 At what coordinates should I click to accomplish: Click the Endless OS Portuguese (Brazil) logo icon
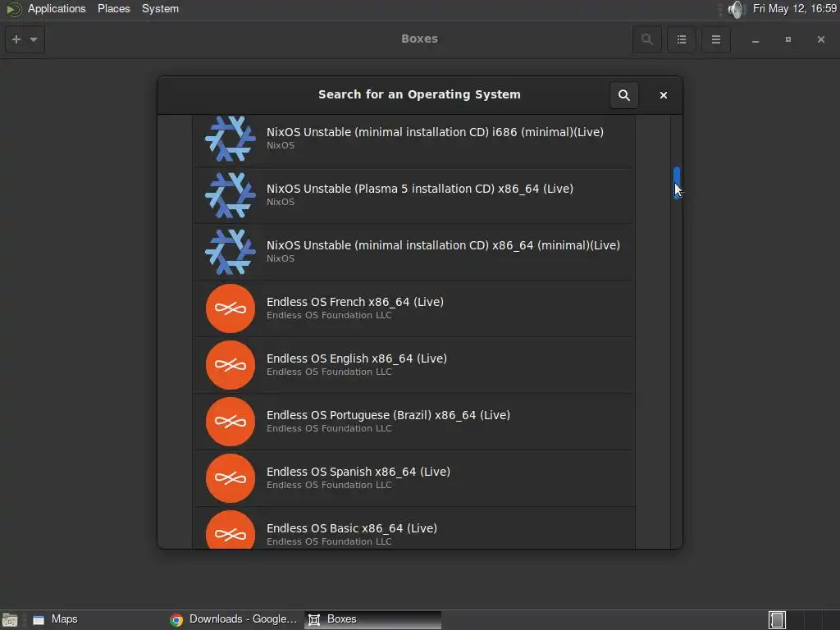point(231,422)
